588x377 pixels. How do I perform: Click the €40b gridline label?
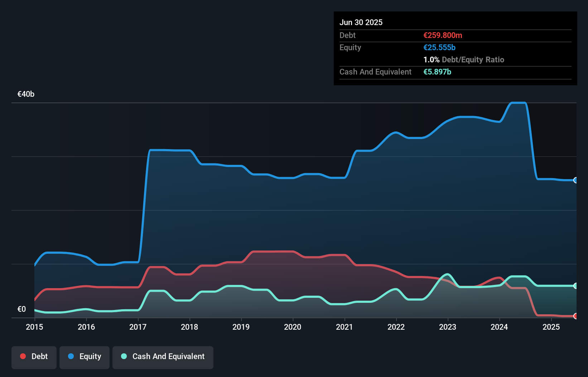25,94
